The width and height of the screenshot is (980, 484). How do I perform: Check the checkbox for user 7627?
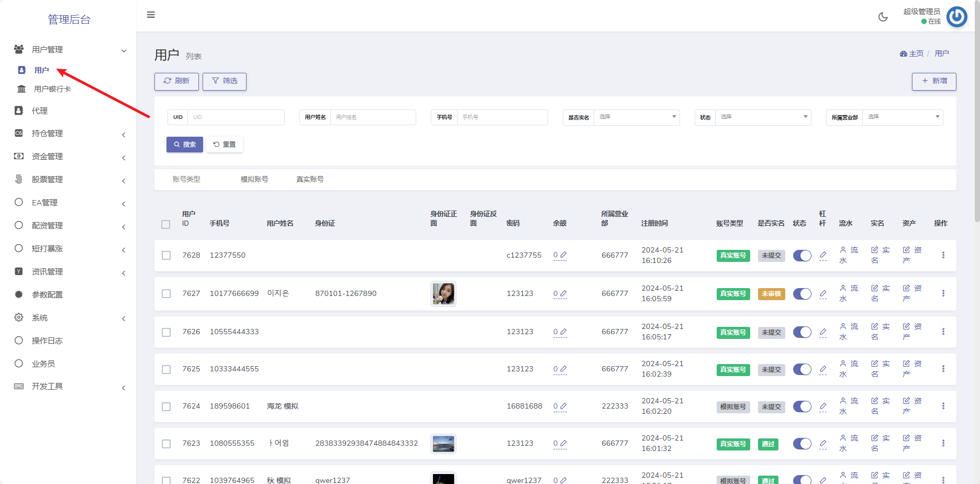166,294
